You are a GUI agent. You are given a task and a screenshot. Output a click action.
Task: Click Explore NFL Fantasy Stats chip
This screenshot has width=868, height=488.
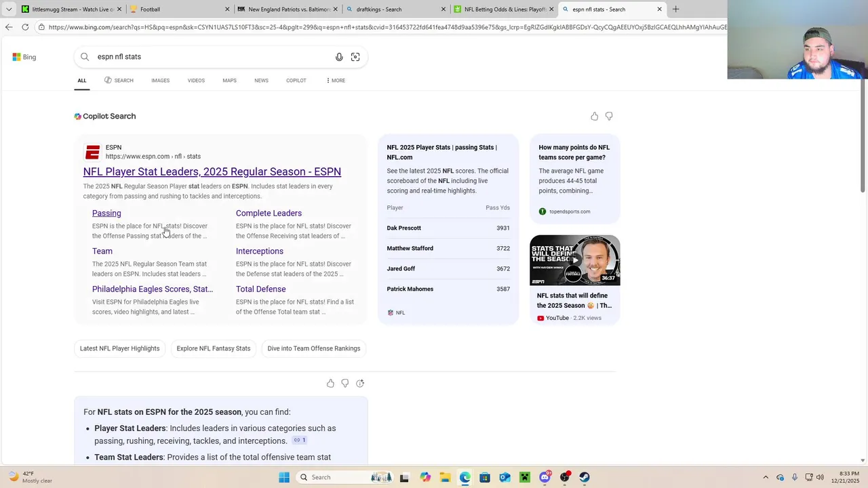click(214, 348)
